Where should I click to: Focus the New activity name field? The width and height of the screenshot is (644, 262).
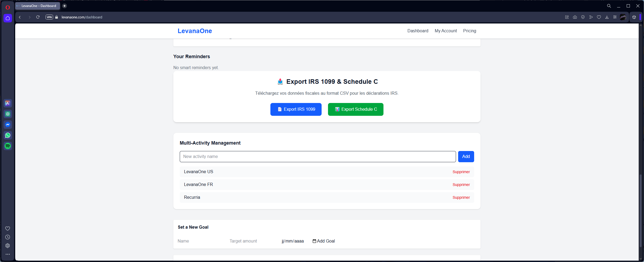(318, 157)
